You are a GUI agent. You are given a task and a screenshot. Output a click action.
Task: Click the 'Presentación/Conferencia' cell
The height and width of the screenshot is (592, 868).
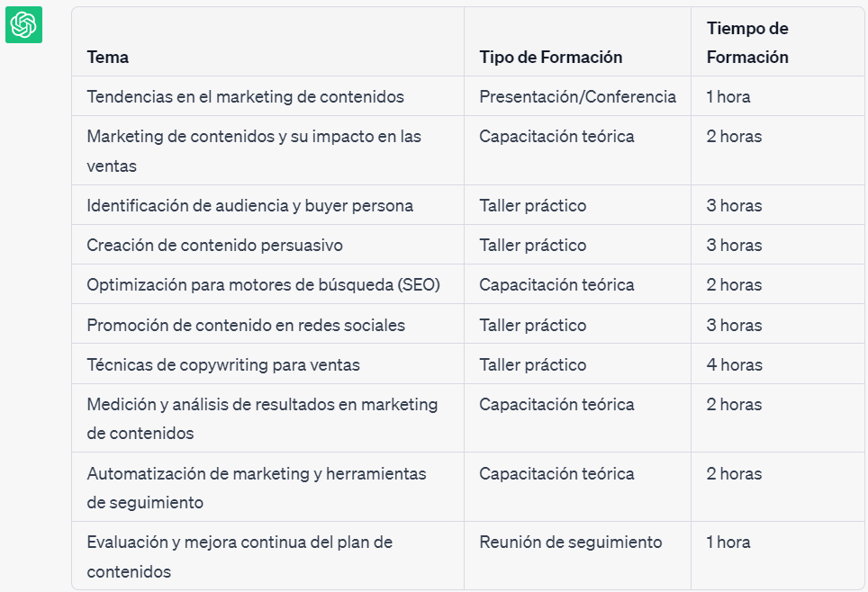[577, 96]
